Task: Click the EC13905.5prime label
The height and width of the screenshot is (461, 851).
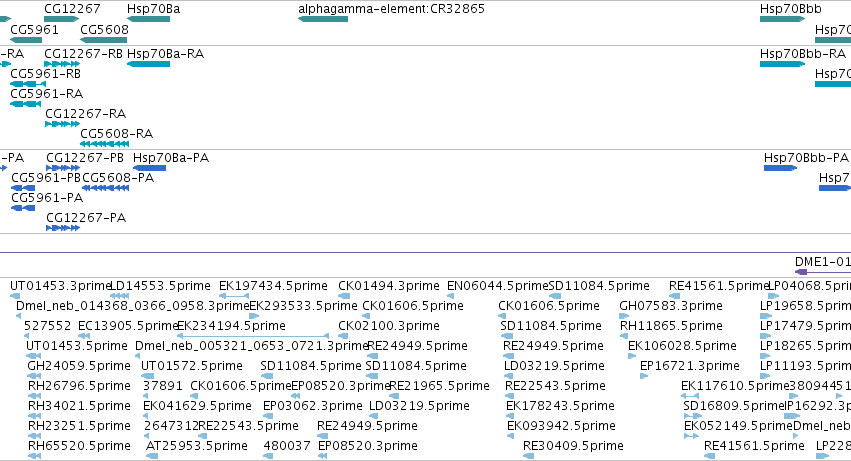Action: pos(129,326)
